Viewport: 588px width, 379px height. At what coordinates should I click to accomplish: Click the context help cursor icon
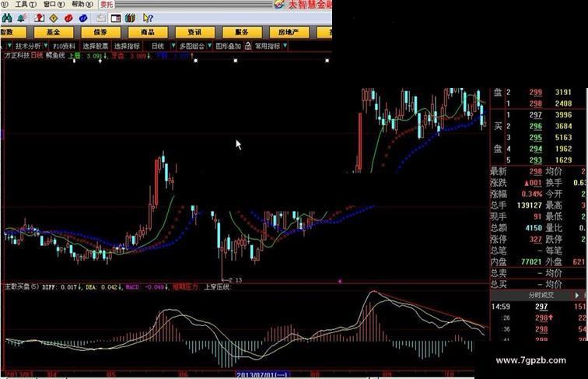click(148, 18)
